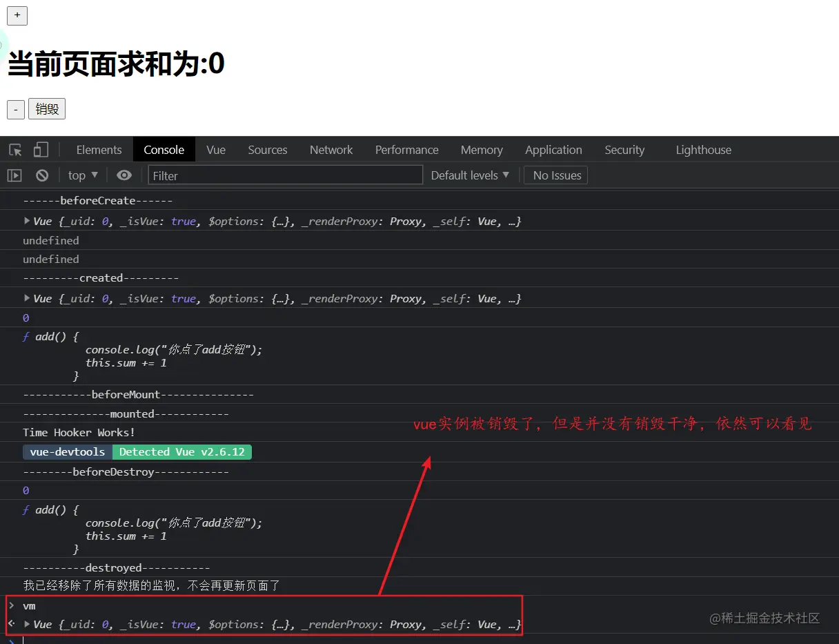The width and height of the screenshot is (839, 644).
Task: Click the destroyed log line
Action: pyautogui.click(x=116, y=568)
